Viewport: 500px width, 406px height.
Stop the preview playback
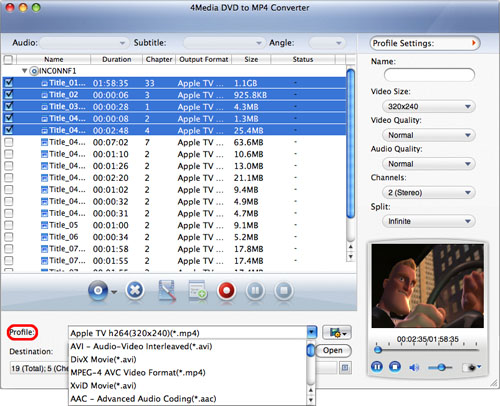395,367
